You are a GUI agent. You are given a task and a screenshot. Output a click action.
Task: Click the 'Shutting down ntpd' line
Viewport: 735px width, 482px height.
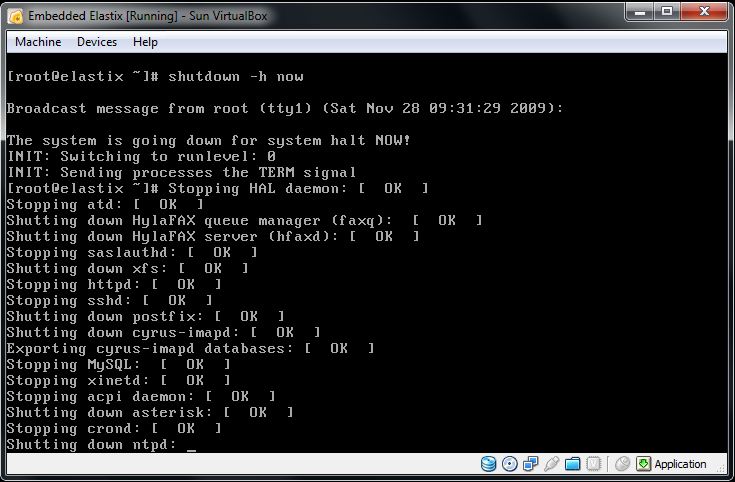(101, 444)
